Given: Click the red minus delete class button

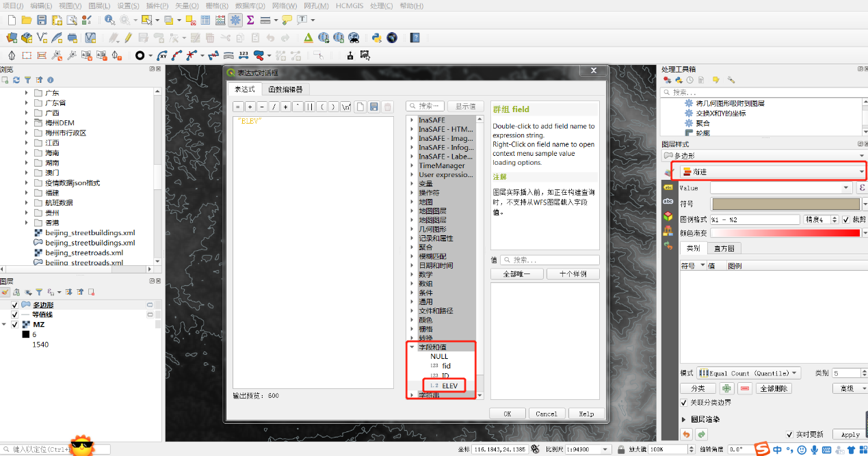Looking at the screenshot, I should pos(745,388).
